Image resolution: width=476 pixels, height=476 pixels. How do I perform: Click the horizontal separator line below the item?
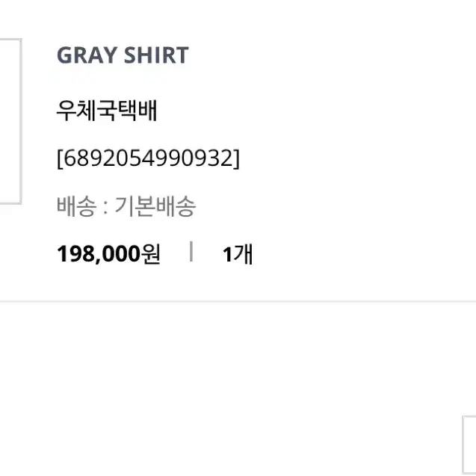(238, 301)
